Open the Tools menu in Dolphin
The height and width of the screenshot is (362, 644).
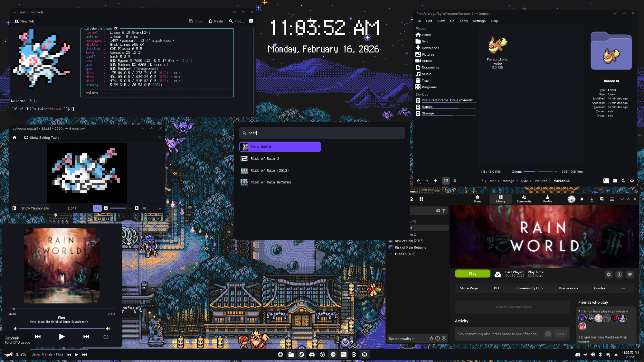463,21
